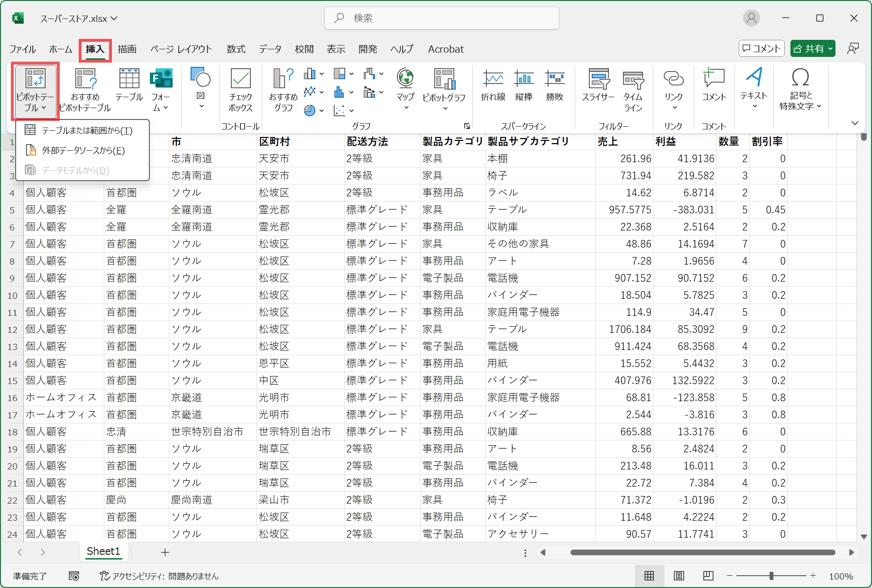The width and height of the screenshot is (872, 588).
Task: Choose 'From Table or Range' option
Action: [83, 130]
